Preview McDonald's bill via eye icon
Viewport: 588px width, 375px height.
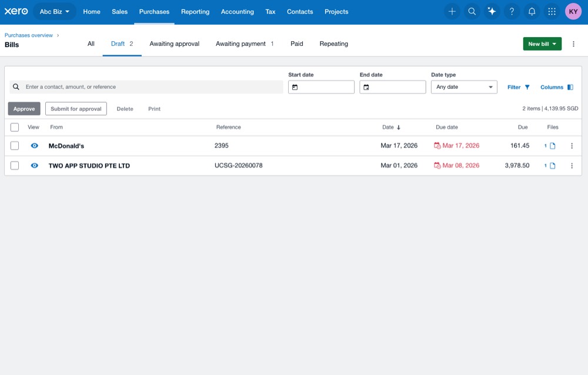point(34,145)
